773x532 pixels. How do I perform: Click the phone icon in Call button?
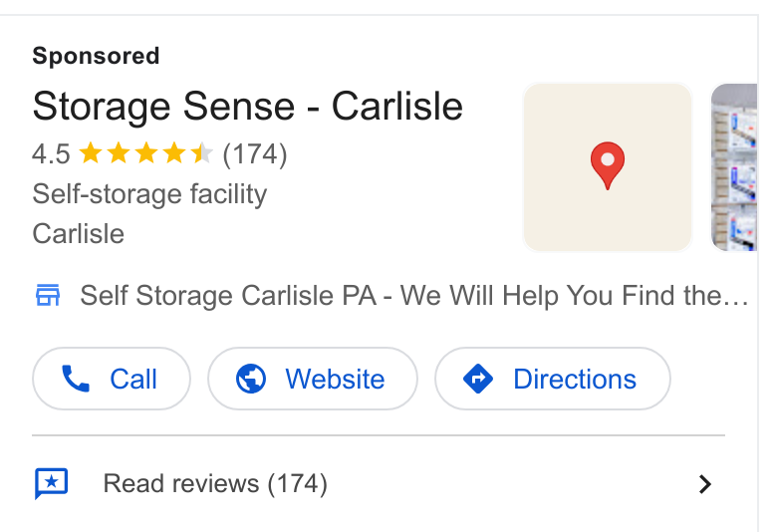[76, 379]
